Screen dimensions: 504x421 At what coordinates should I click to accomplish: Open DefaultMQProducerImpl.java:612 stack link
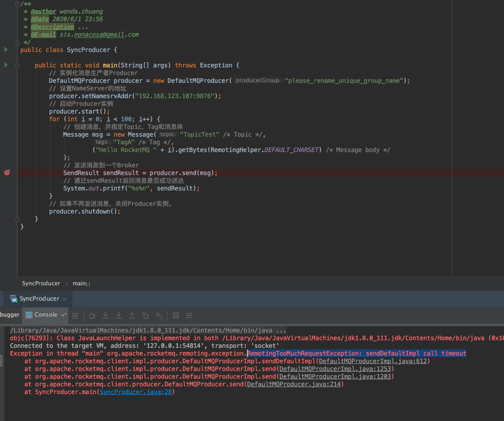point(373,361)
